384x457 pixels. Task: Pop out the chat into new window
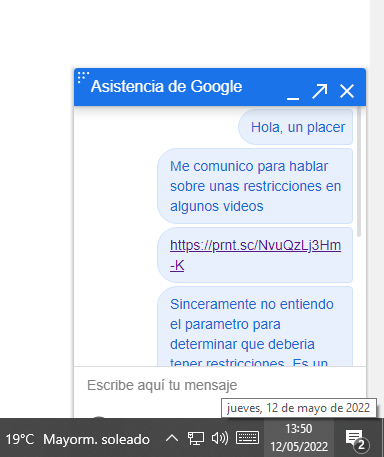[319, 91]
